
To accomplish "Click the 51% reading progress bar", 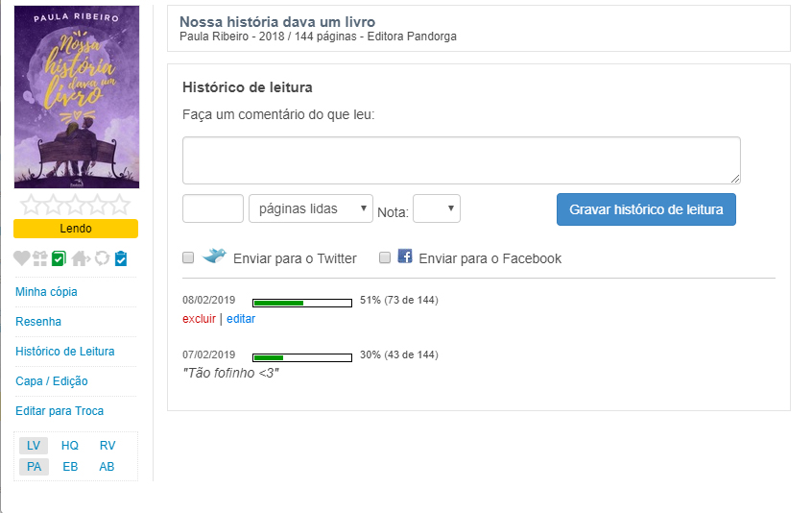I will point(301,302).
